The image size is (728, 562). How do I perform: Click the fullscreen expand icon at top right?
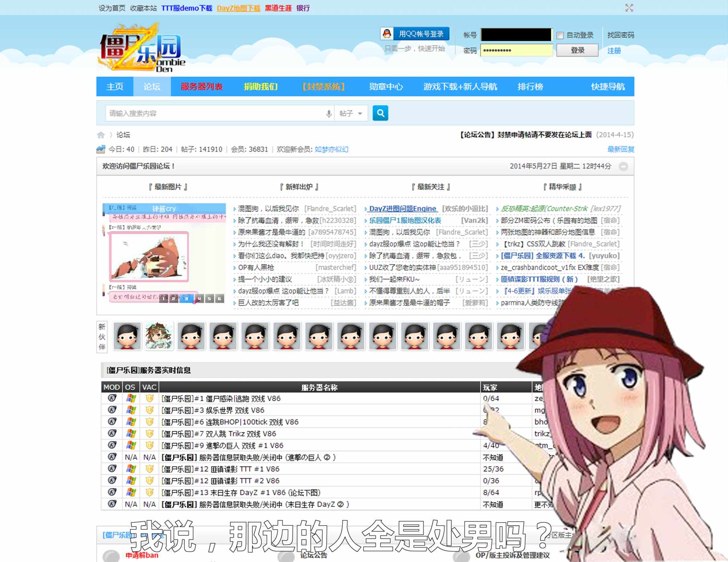(629, 8)
